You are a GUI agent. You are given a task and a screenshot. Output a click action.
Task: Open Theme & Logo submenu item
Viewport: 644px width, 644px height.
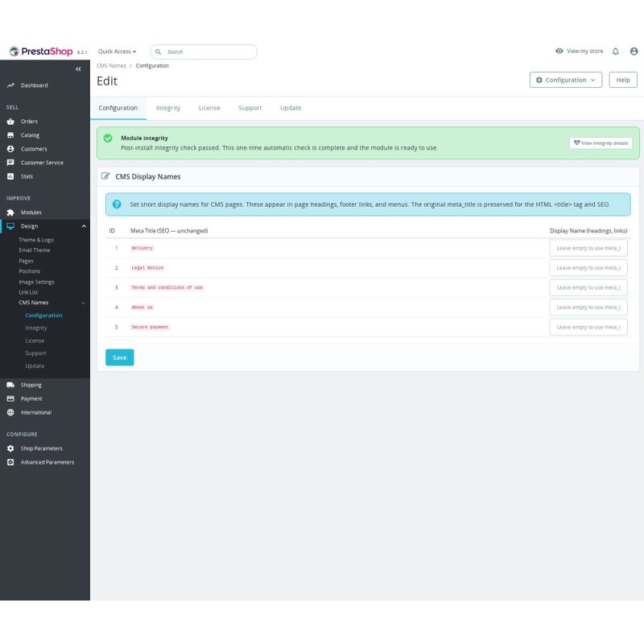(36, 240)
